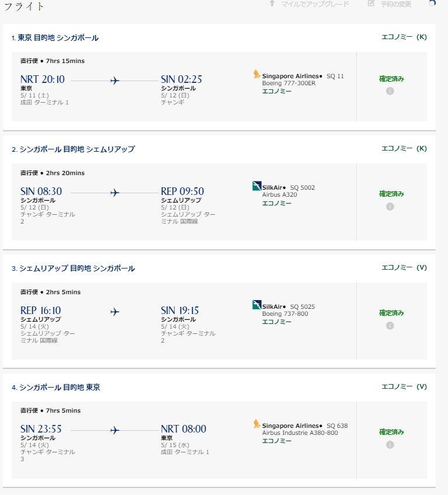Click the airplane icon on REP to SIN route

[114, 312]
